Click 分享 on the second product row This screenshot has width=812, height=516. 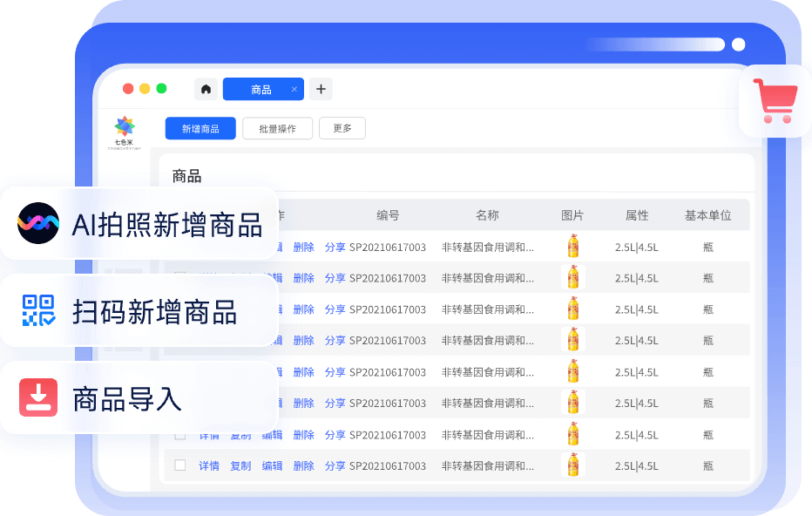pos(335,277)
